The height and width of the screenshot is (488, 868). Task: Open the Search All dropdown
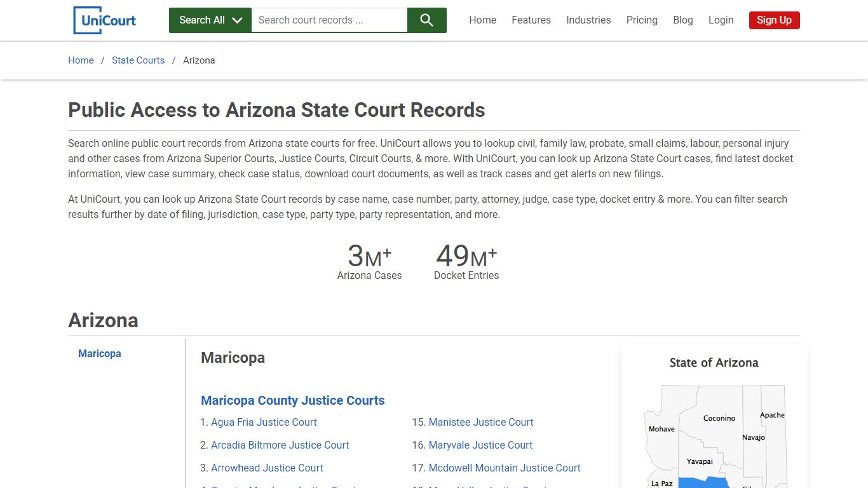click(210, 20)
